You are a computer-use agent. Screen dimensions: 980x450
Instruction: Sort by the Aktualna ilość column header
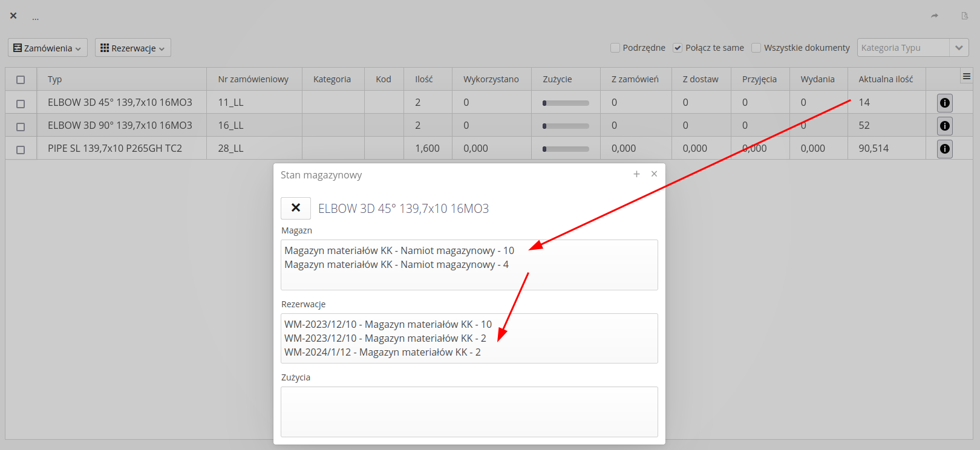pyautogui.click(x=886, y=79)
